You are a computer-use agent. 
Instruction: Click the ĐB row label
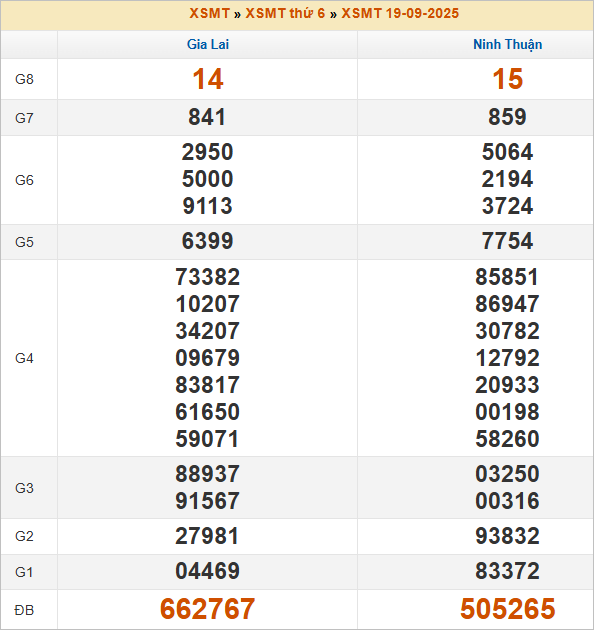(x=24, y=610)
